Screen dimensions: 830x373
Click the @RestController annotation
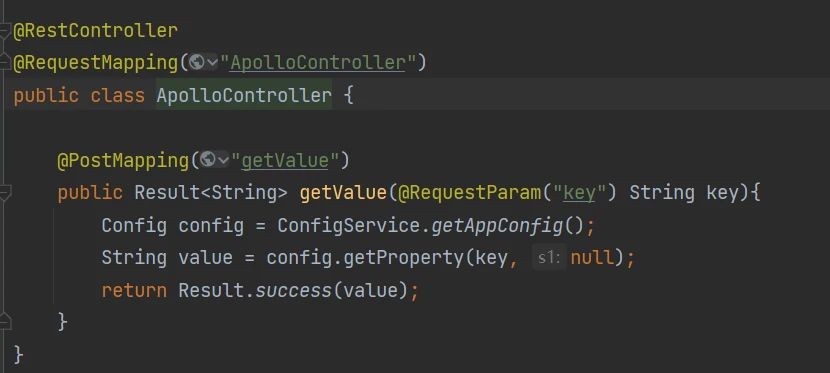tap(95, 31)
